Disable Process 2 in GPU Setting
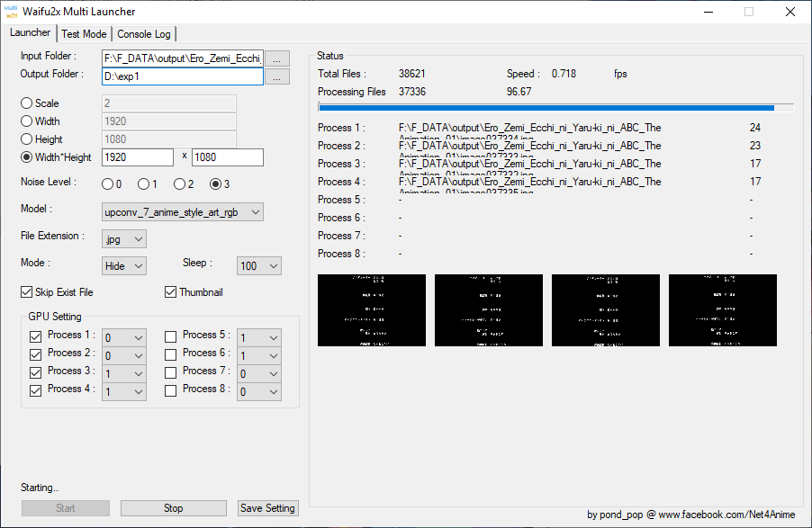The width and height of the screenshot is (812, 528). [x=34, y=354]
